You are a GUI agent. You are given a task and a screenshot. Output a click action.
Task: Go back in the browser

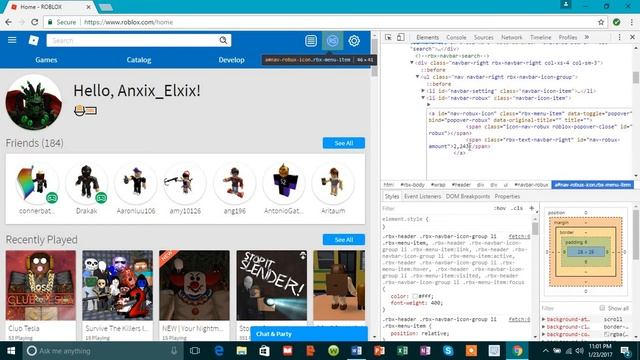point(9,22)
